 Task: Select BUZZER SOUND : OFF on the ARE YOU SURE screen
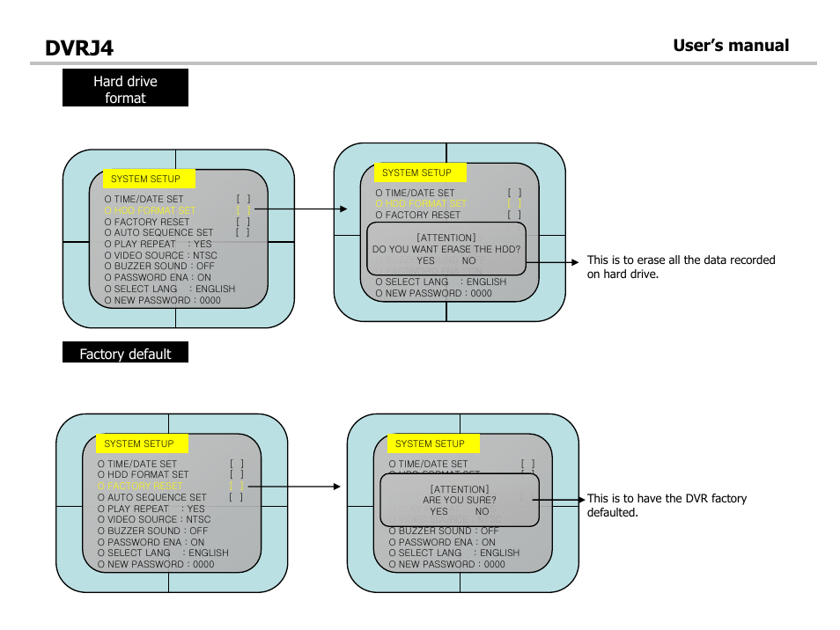pyautogui.click(x=444, y=531)
